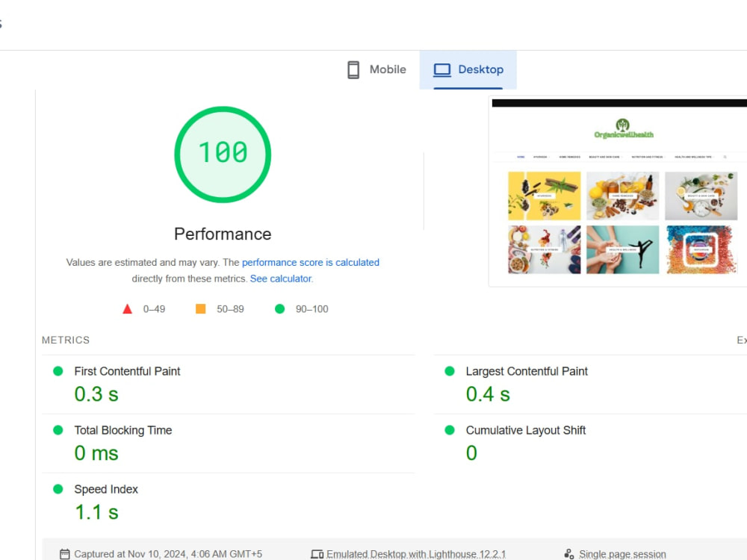Click the Cumulative Layout Shift label

pos(525,431)
